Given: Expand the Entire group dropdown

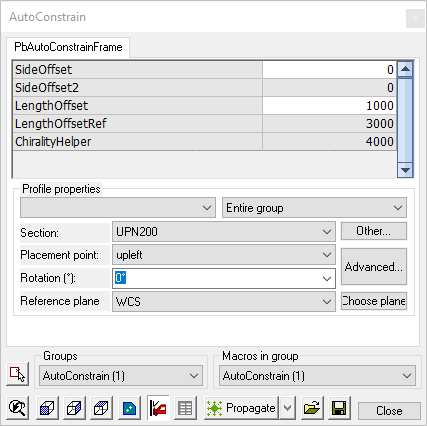Looking at the screenshot, I should (314, 208).
